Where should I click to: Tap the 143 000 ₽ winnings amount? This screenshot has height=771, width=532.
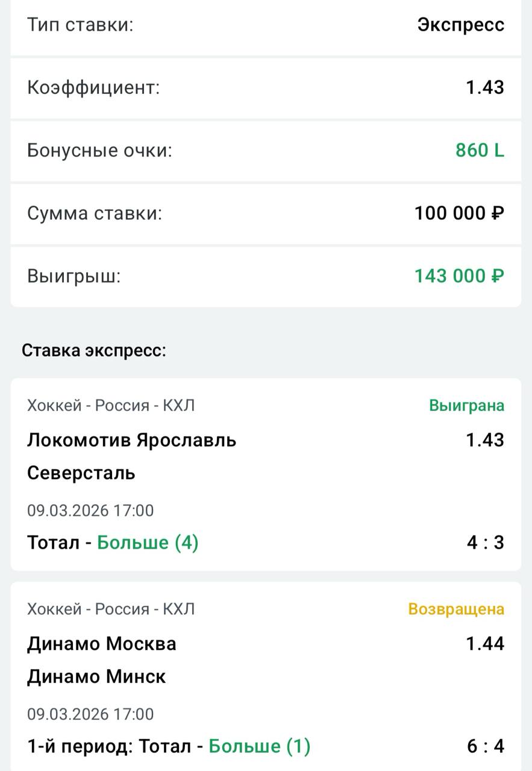pyautogui.click(x=459, y=276)
